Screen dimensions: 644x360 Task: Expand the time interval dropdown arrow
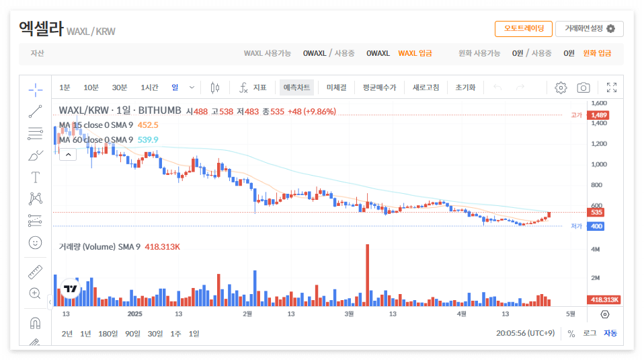click(192, 87)
